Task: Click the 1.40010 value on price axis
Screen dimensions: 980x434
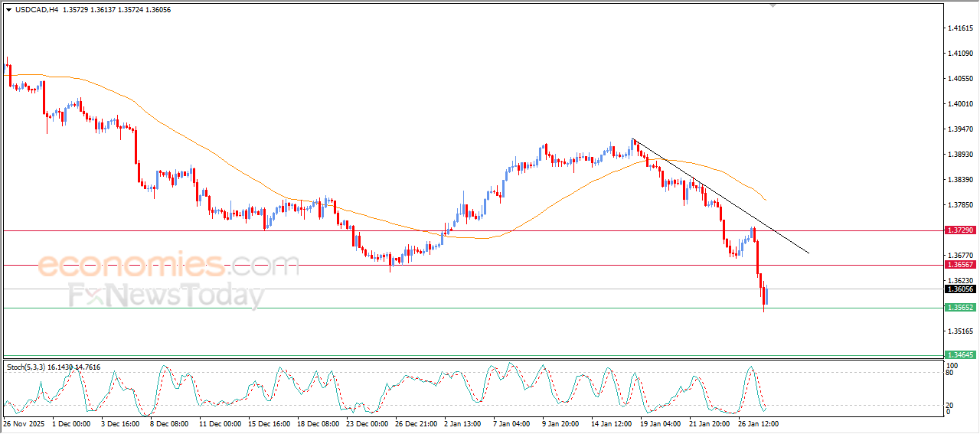Action: (959, 104)
